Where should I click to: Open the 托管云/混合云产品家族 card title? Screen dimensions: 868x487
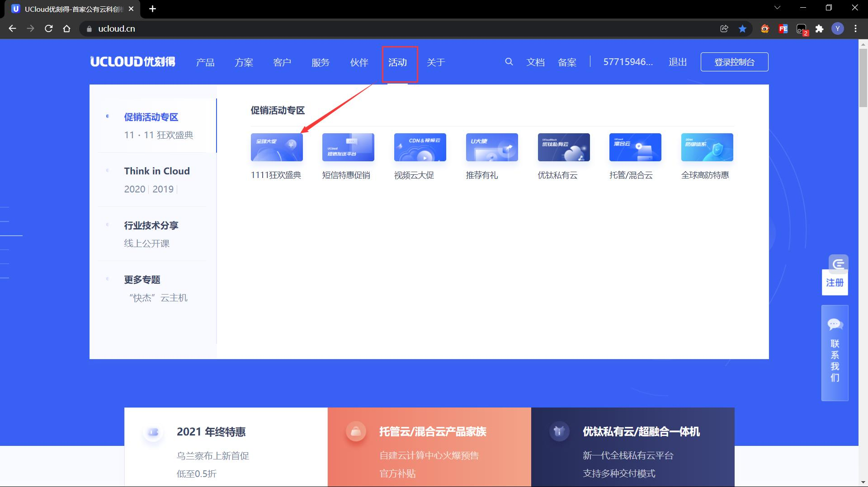pos(433,432)
